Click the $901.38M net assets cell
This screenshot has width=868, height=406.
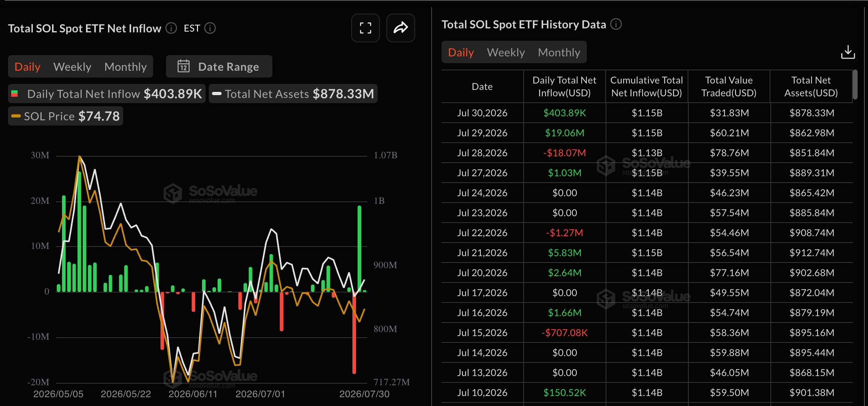click(812, 393)
